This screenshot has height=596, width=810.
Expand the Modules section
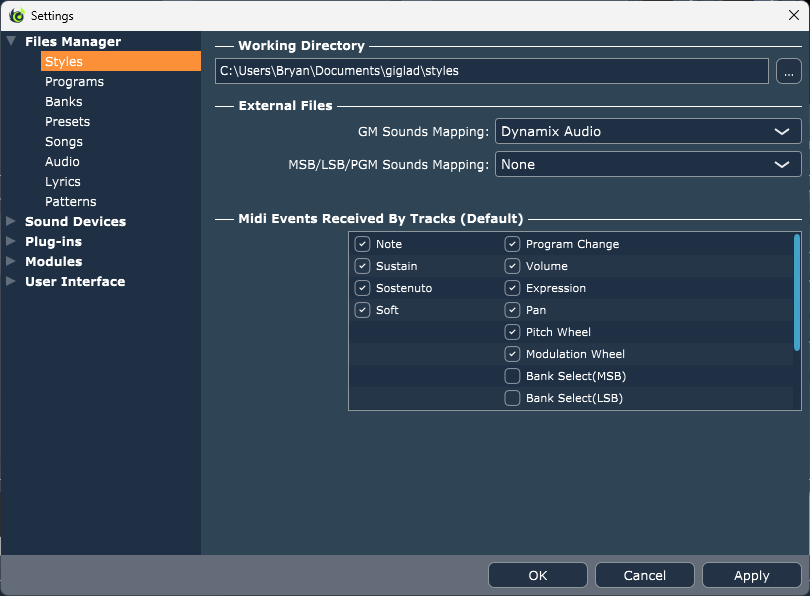point(11,261)
